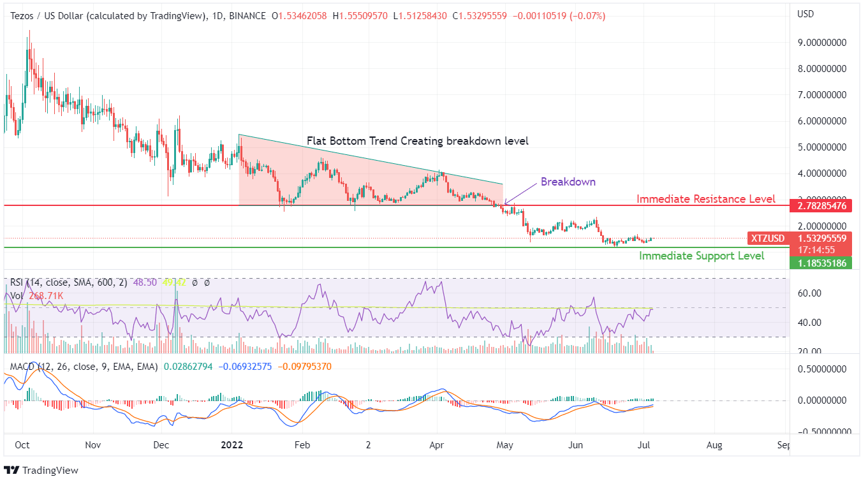Select the low price value L1.51258430
868x484 pixels.
click(422, 15)
